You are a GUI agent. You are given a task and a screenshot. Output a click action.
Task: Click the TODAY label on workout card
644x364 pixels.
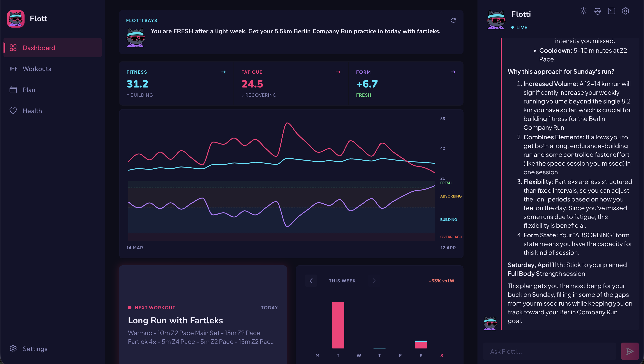(269, 308)
